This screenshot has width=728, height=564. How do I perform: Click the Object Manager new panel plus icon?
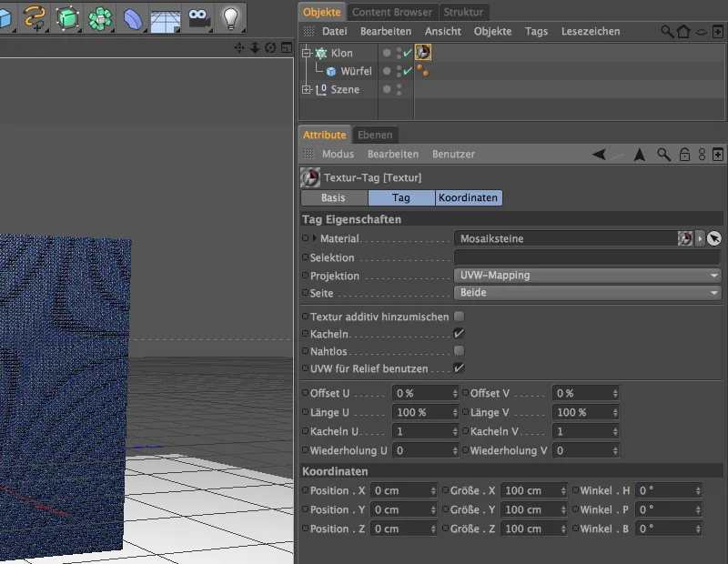[717, 32]
